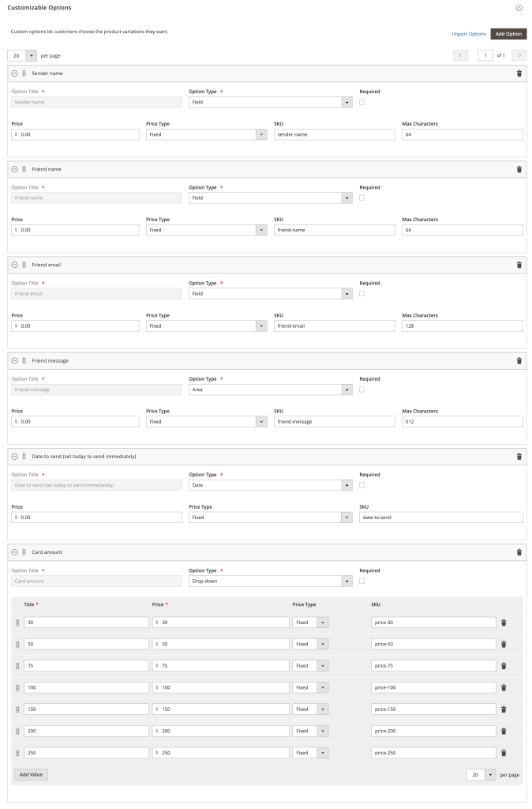Delete the price-100 row using trash icon
Image resolution: width=532 pixels, height=809 pixels.
tap(504, 687)
